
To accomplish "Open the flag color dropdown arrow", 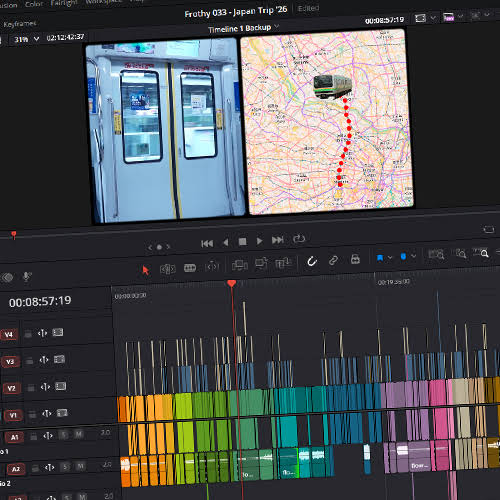I will 390,257.
